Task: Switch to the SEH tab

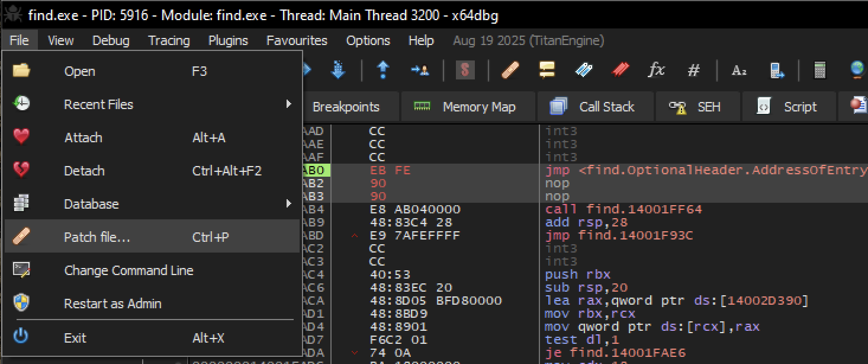Action: coord(698,107)
